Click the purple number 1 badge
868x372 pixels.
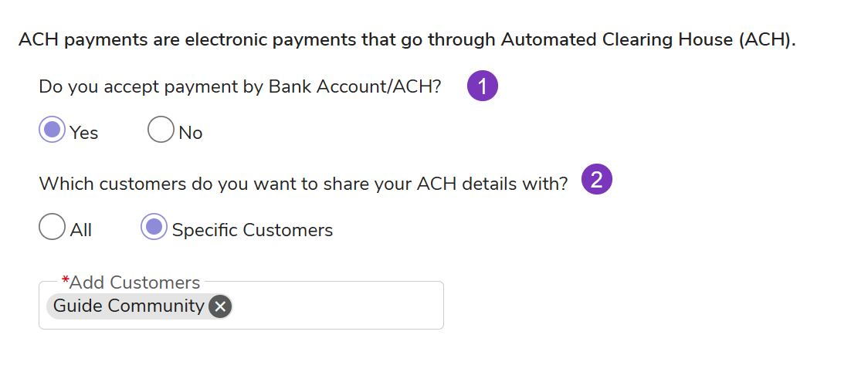483,86
